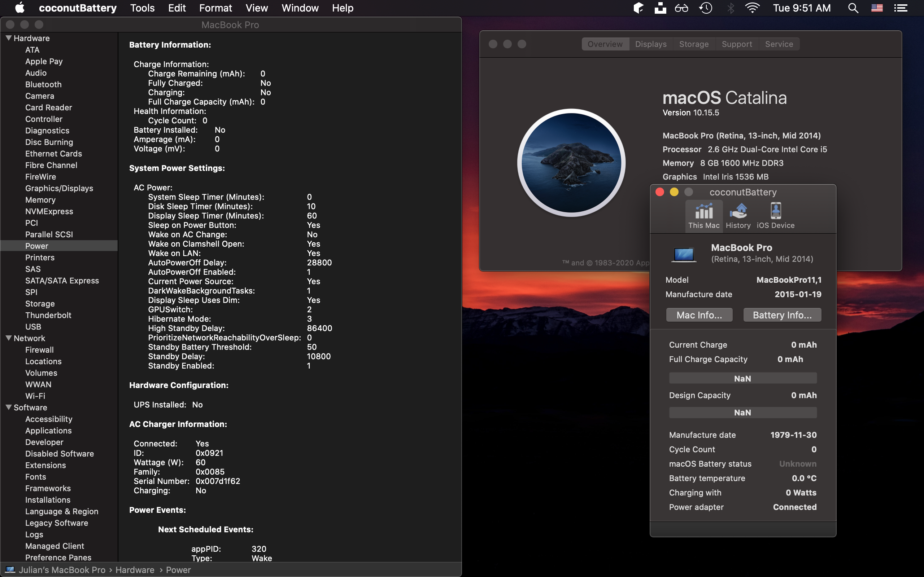
Task: Switch to the Displays tab
Action: [650, 44]
